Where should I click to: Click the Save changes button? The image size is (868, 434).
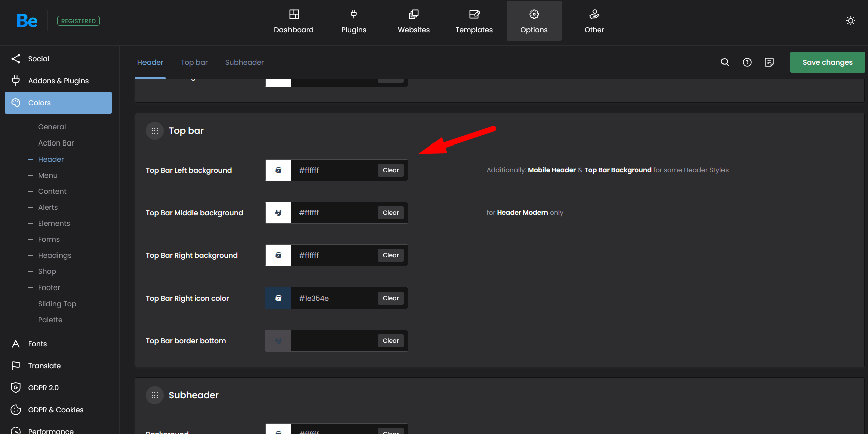point(827,62)
